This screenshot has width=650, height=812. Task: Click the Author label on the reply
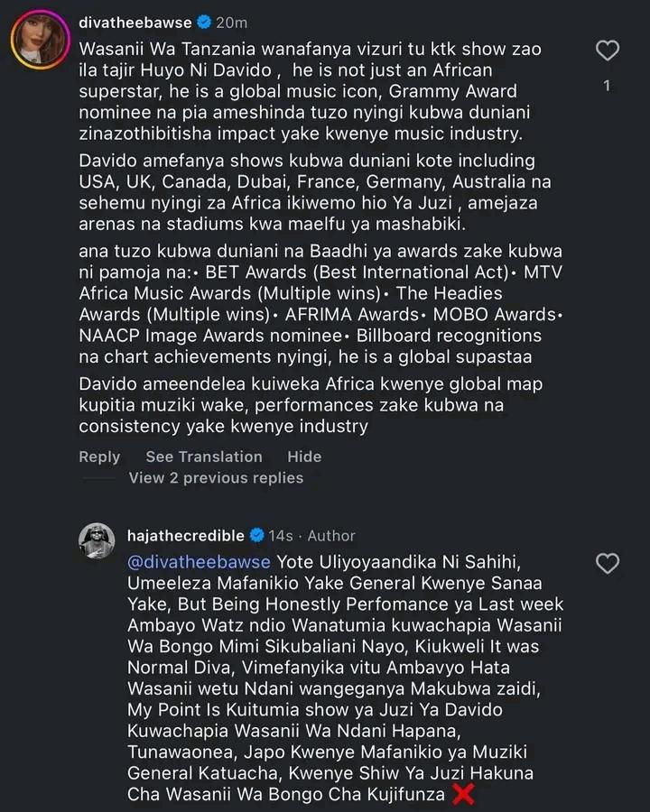pos(331,535)
